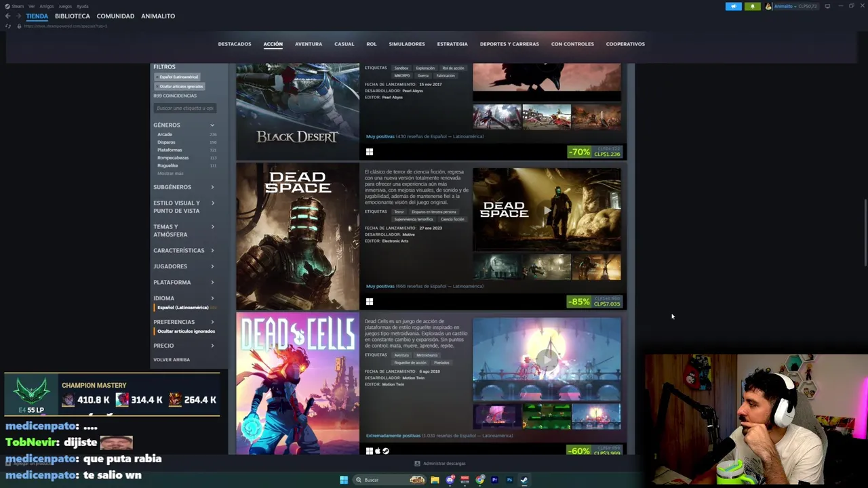Open the Ayuda menu in menu bar
This screenshot has height=488, width=868.
82,6
